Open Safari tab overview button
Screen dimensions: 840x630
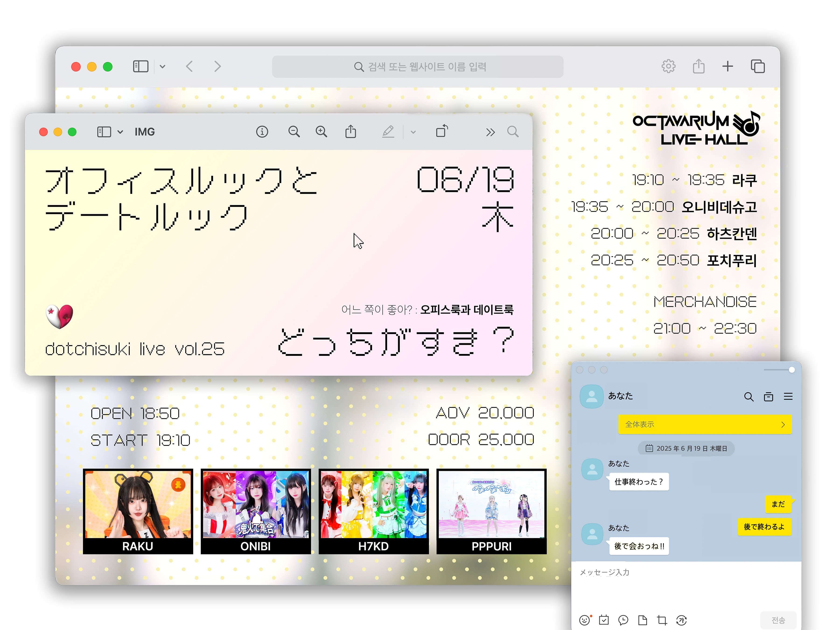point(758,66)
